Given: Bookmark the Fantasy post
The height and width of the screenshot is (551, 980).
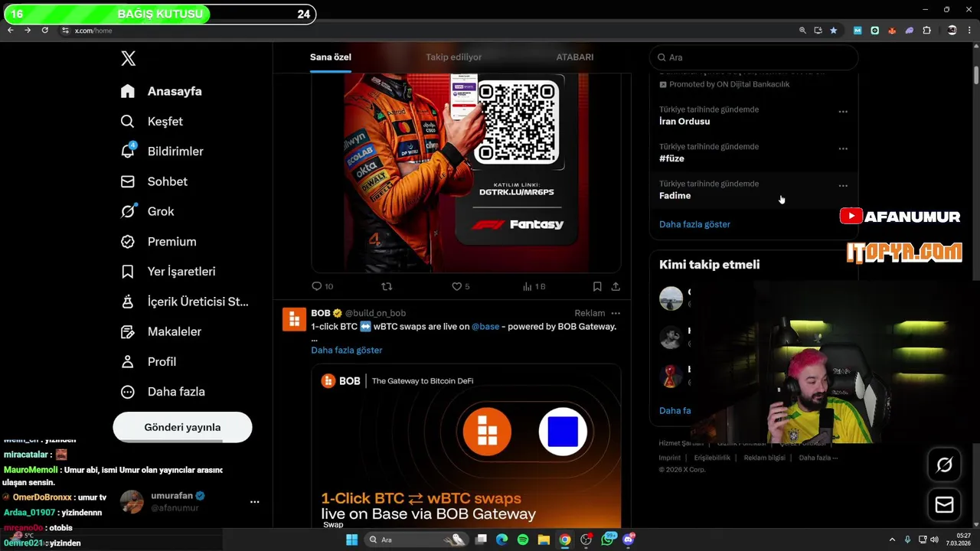Looking at the screenshot, I should 597,286.
